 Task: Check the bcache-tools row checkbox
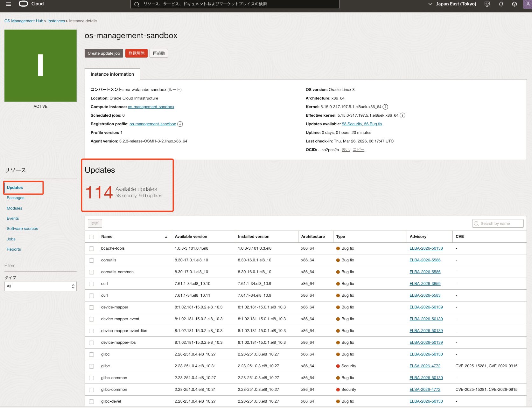[x=92, y=249]
